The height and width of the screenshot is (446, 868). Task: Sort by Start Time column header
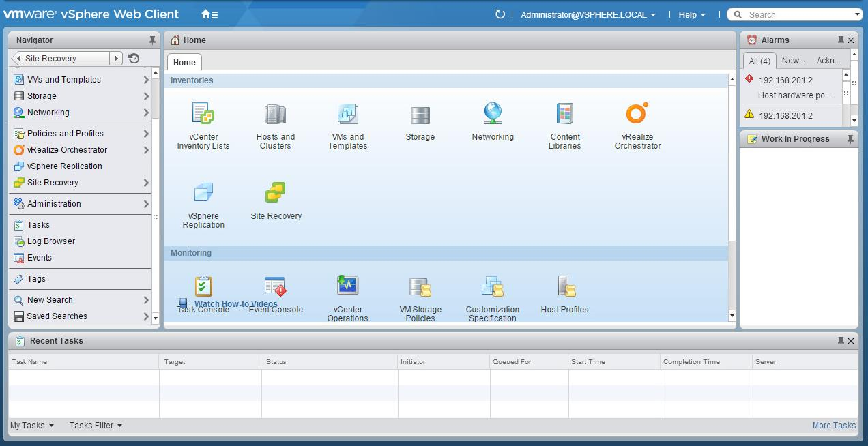pos(613,362)
